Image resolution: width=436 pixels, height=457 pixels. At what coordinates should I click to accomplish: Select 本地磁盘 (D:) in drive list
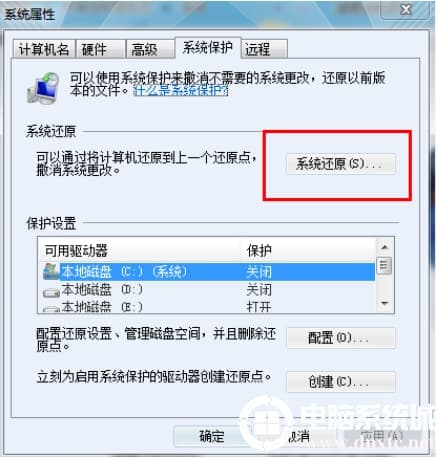coord(209,290)
